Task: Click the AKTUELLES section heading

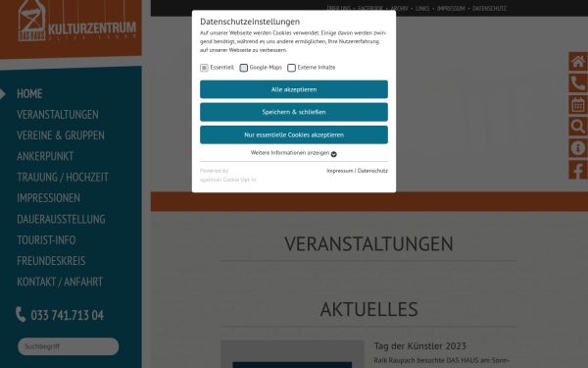Action: pyautogui.click(x=368, y=309)
